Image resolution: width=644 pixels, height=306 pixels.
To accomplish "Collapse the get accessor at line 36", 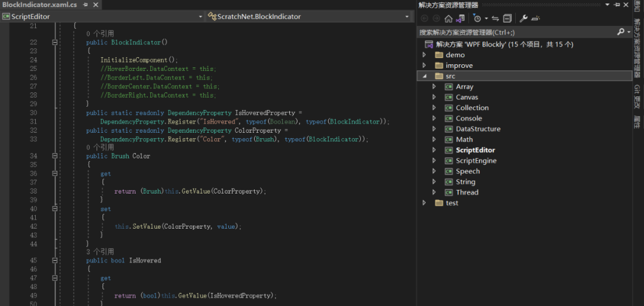I will [x=55, y=174].
